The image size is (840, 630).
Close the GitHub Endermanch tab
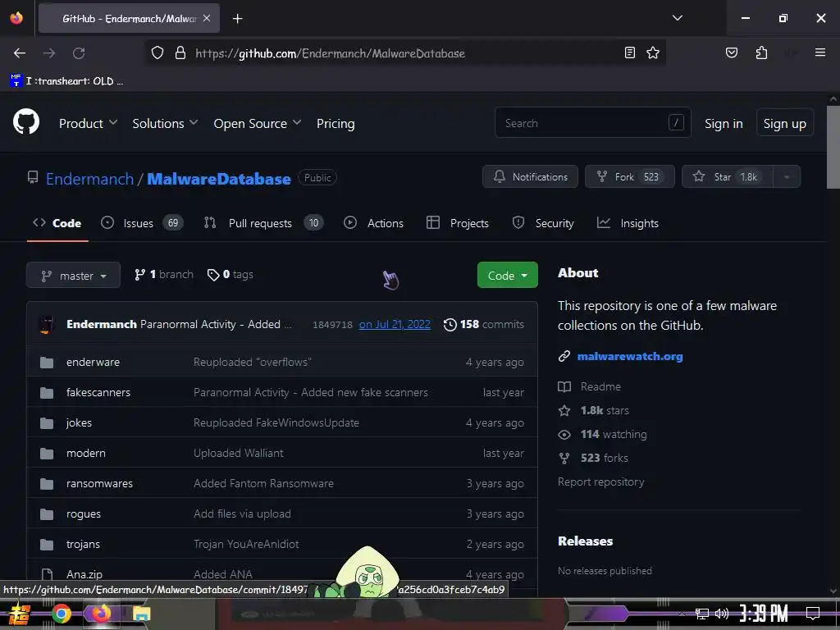207,18
